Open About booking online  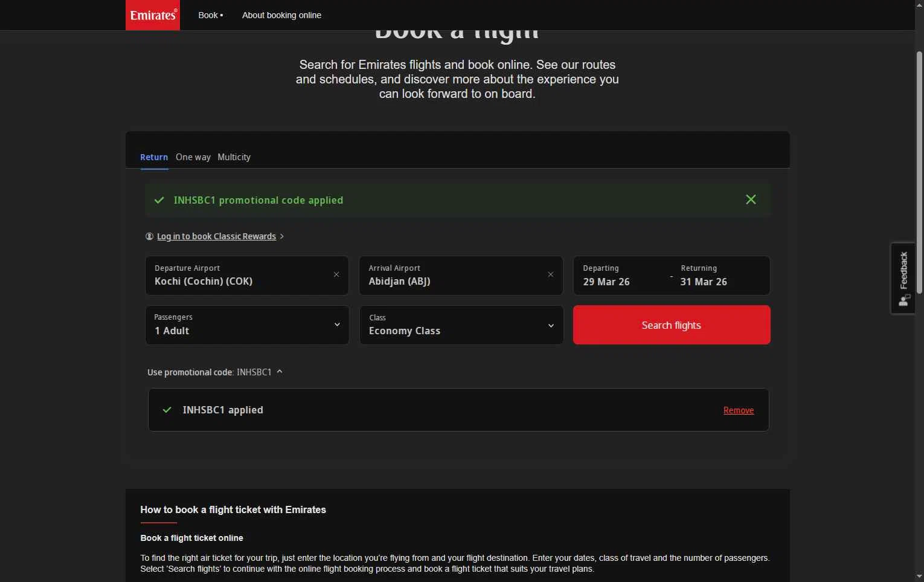(x=281, y=15)
